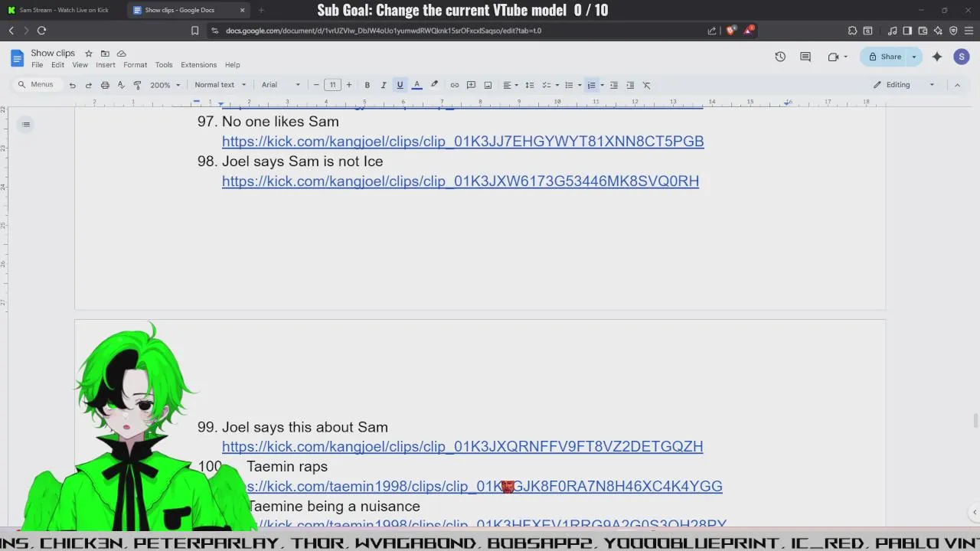
Task: Open the Sam is not Ice clip link
Action: pyautogui.click(x=460, y=181)
